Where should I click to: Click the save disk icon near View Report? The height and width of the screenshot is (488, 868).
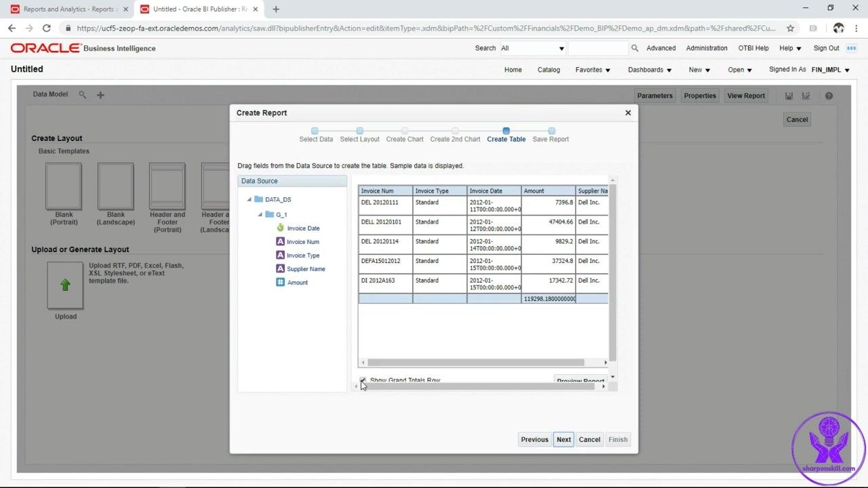[x=789, y=96]
